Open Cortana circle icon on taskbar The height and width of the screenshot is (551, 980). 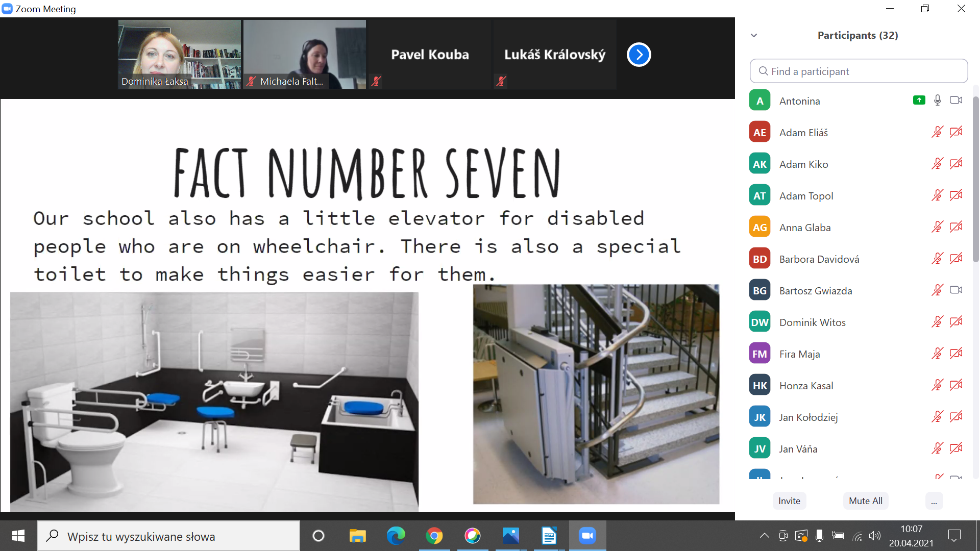pos(318,536)
